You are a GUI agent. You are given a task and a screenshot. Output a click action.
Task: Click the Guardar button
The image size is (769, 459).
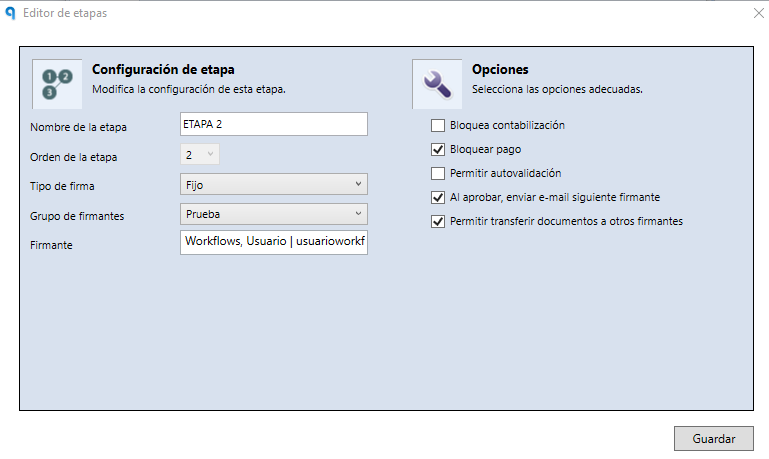(x=714, y=438)
